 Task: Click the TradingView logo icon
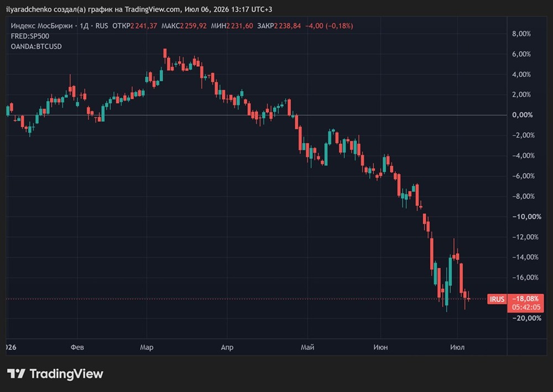(x=16, y=374)
